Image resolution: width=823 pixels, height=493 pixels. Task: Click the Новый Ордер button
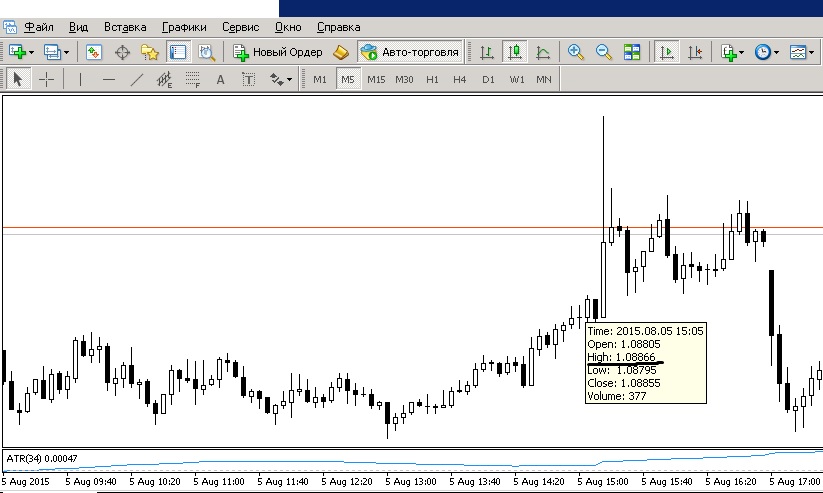tap(276, 52)
